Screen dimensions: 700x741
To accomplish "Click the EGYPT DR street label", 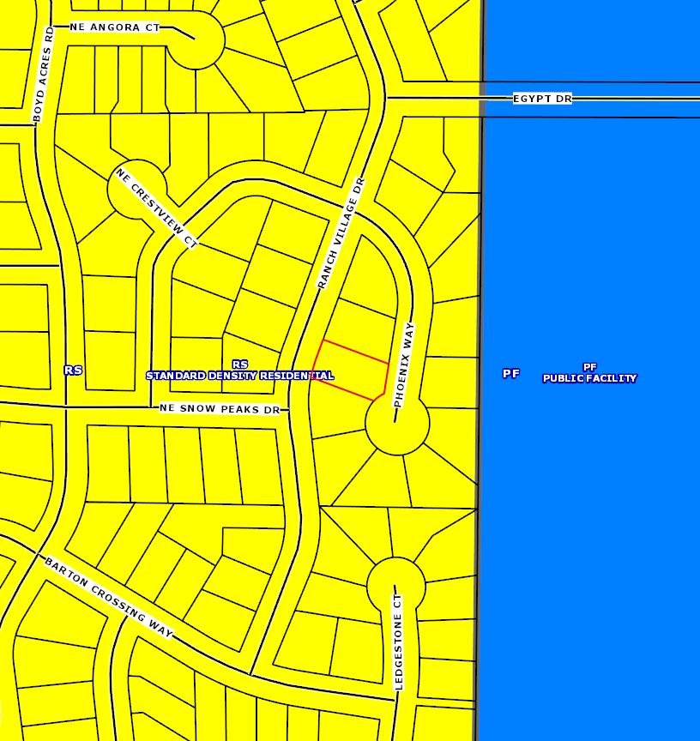I will 543,99.
